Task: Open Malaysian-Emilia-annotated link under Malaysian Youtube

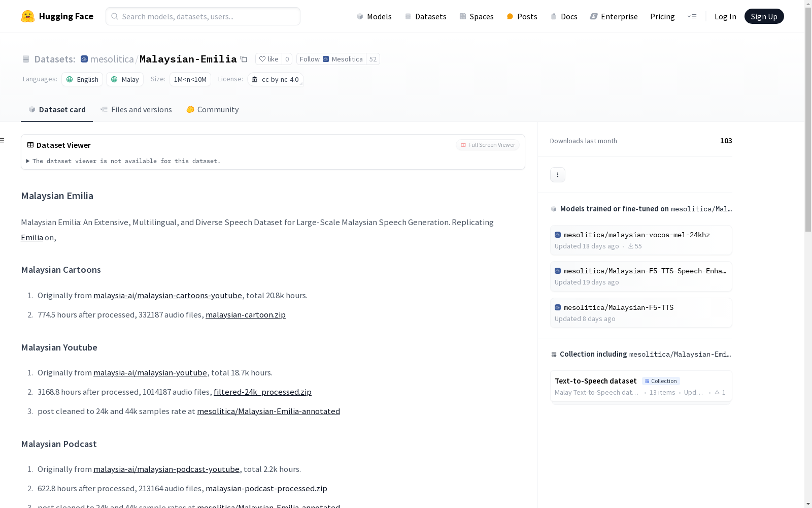Action: 268,411
